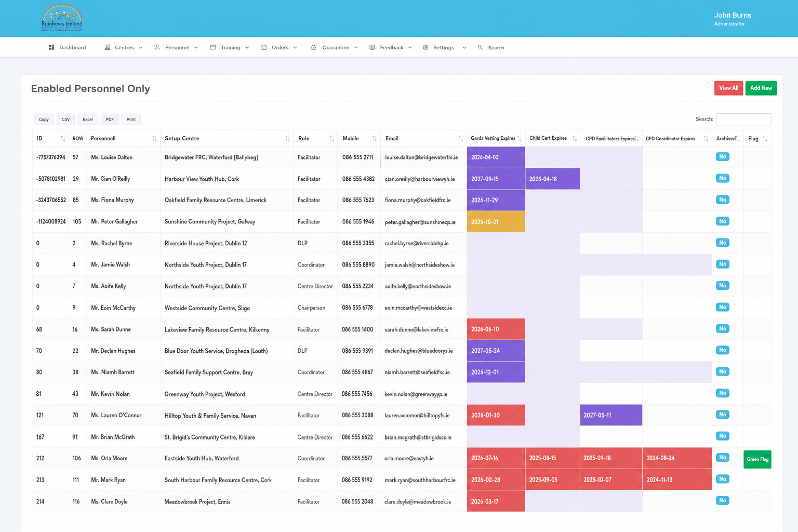This screenshot has width=798, height=532.
Task: Toggle Archived No badge for Rachel Byrne
Action: click(723, 243)
